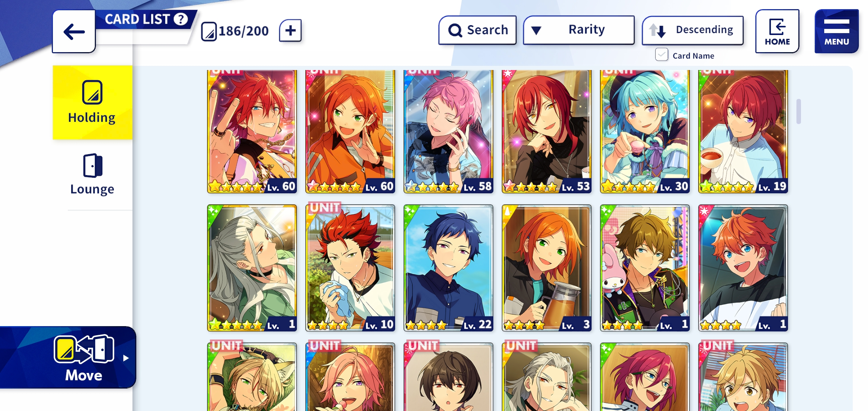Open the Rarity sort dropdown
Viewport: 868px width, 411px height.
pyautogui.click(x=579, y=30)
